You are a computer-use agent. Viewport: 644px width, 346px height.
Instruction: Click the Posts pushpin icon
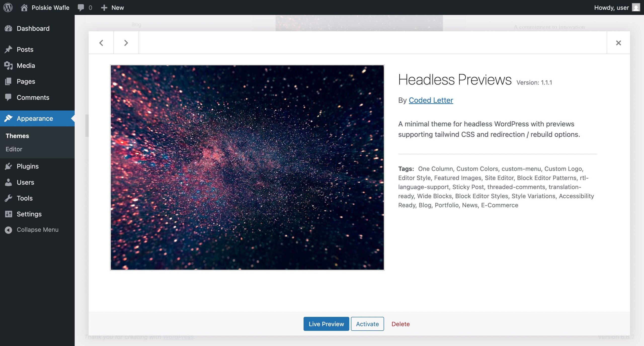(8, 49)
